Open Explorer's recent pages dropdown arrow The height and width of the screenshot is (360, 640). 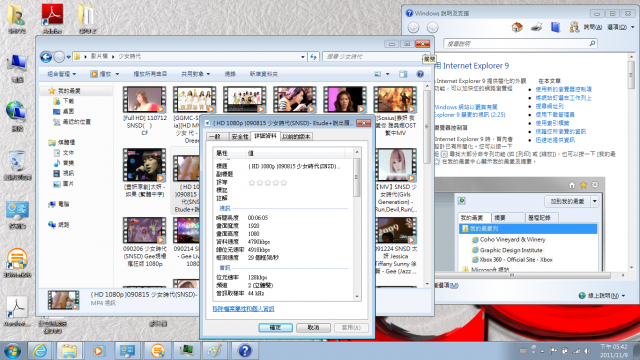point(69,57)
